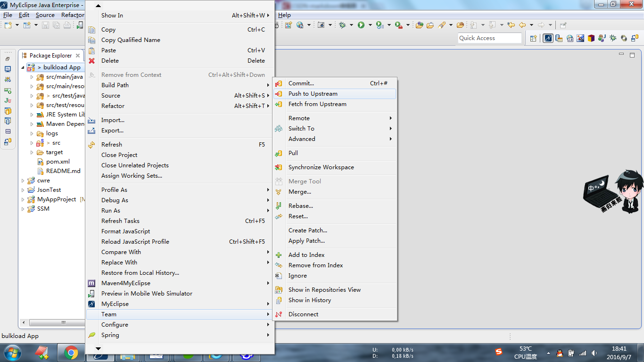Select the pom.xml file
The image size is (644, 362).
pos(58,162)
